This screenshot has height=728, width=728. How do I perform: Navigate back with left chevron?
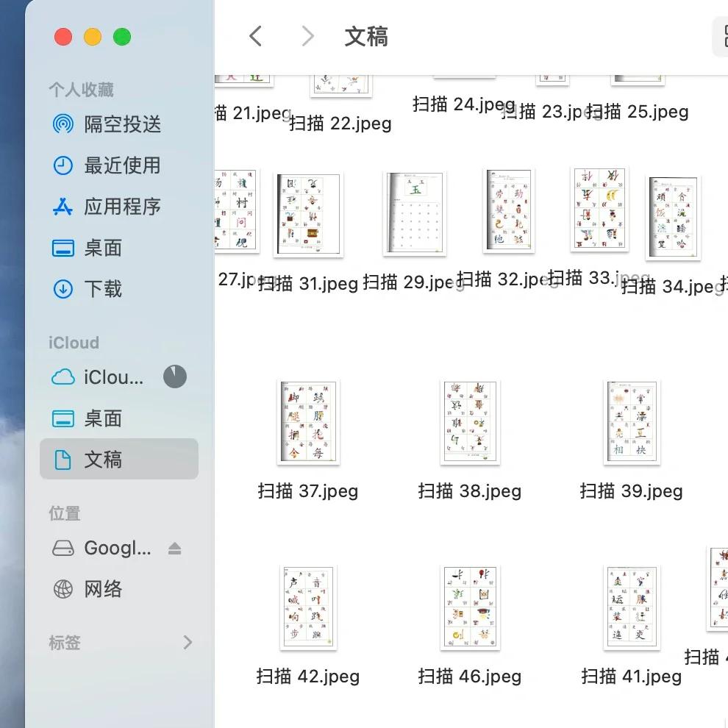(255, 36)
